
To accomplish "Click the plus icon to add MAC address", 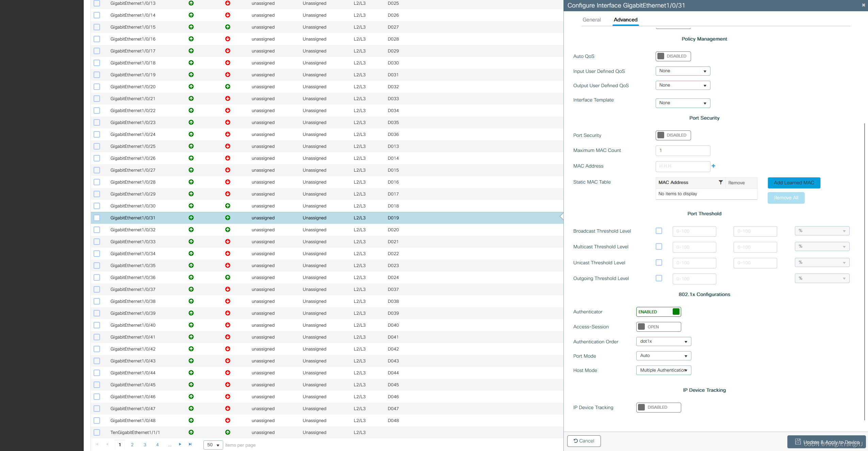I will point(714,166).
